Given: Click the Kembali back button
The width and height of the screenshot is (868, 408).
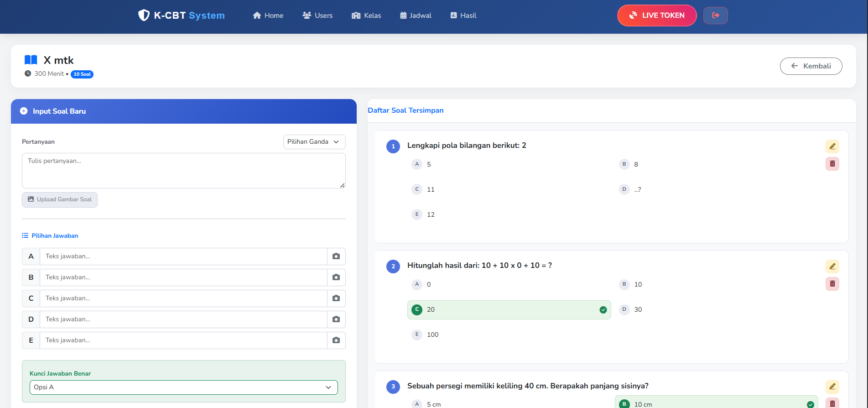Looking at the screenshot, I should pos(811,66).
